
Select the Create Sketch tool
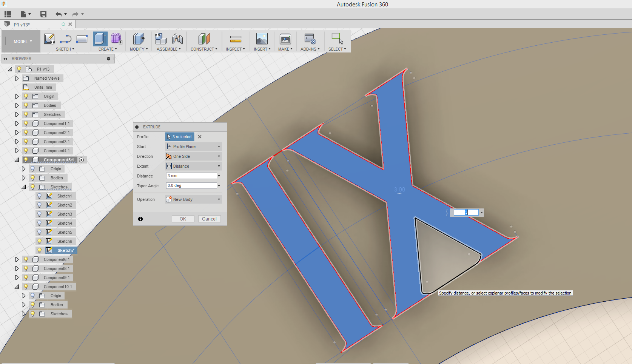[49, 39]
